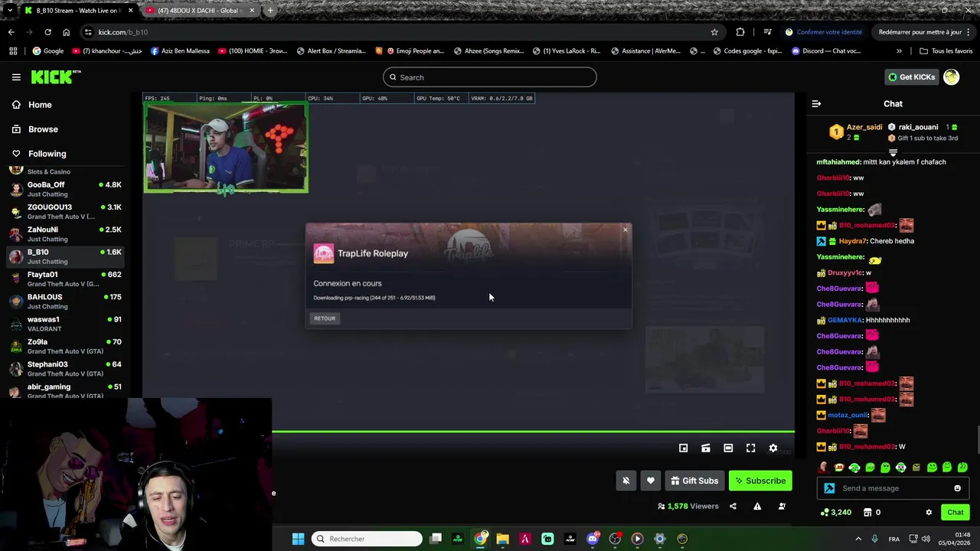Open a new browser tab
The image size is (980, 551).
click(x=270, y=11)
